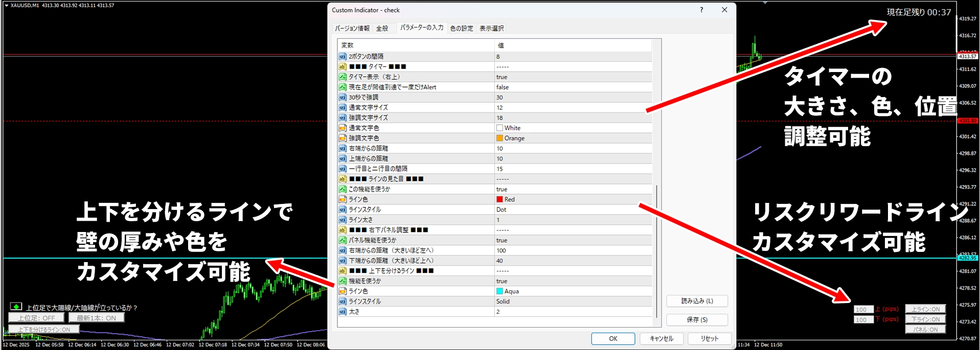Click the boolean icon beside パネル機能を使うか
Image resolution: width=980 pixels, height=350 pixels.
pyautogui.click(x=343, y=240)
